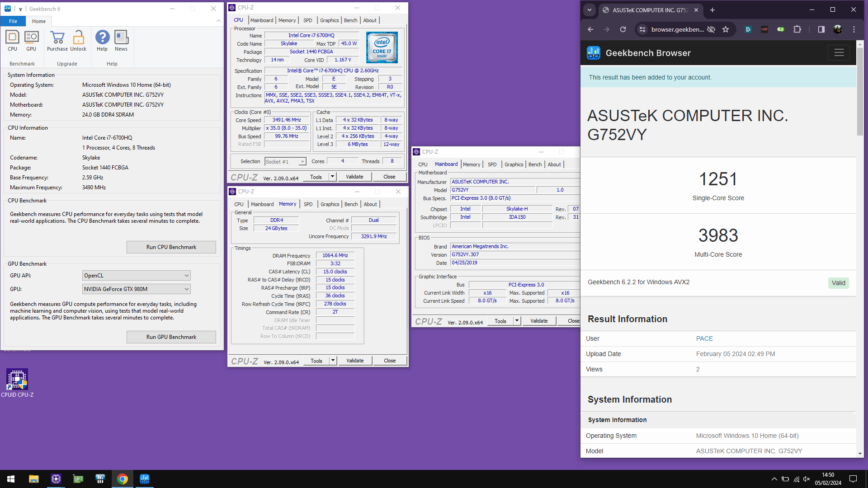868x488 pixels.
Task: Switch to CPU tab in Mainboard CPU-Z window
Action: point(423,164)
